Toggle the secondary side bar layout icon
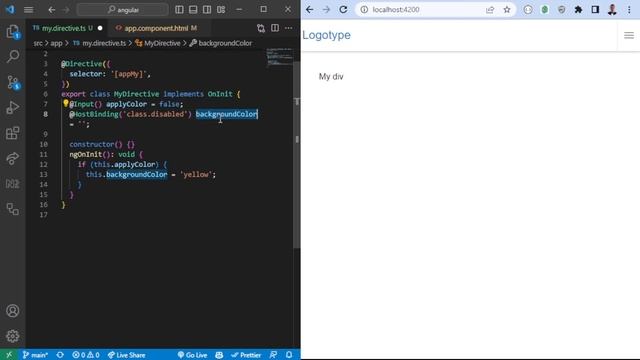The height and width of the screenshot is (360, 640). [207, 9]
